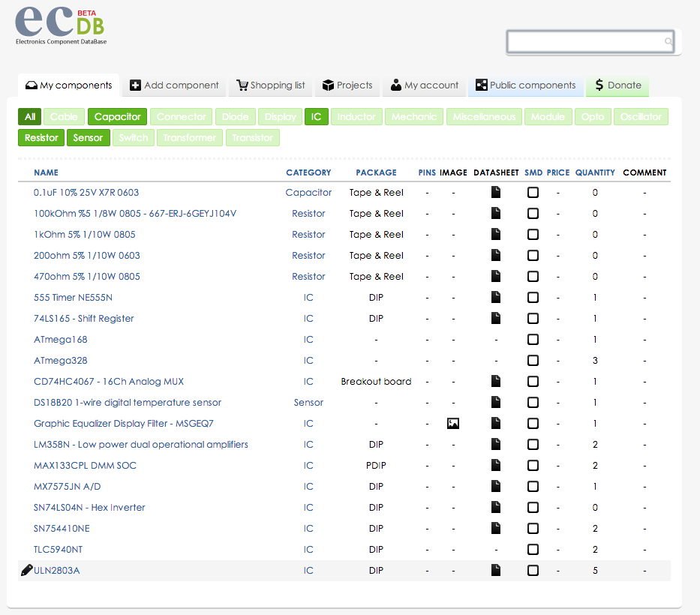Toggle SMD checkbox for 1kOhm resistor
Image resolution: width=700 pixels, height=615 pixels.
click(533, 234)
